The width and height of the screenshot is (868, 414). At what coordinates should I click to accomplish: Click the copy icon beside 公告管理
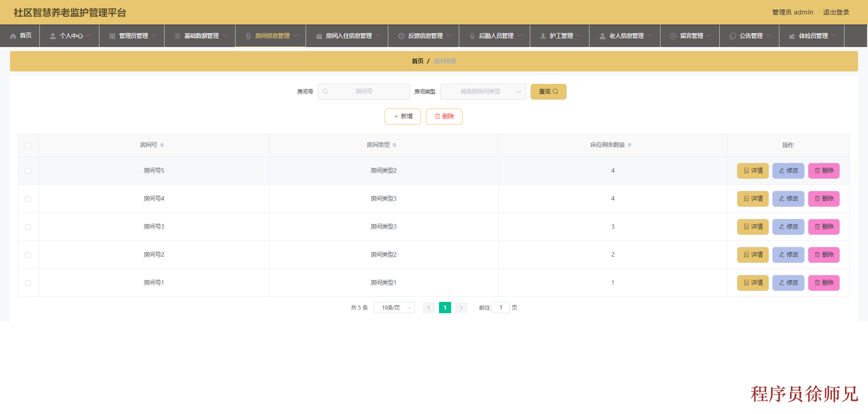pos(733,36)
